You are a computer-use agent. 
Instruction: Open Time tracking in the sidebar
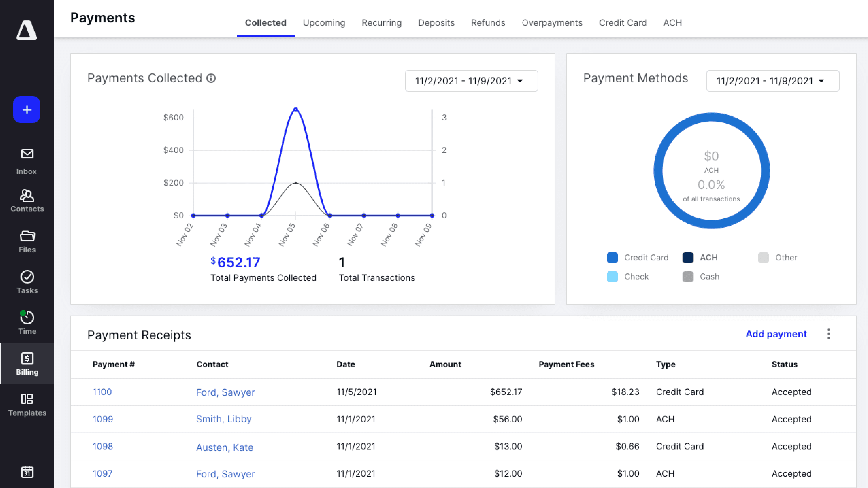(27, 323)
